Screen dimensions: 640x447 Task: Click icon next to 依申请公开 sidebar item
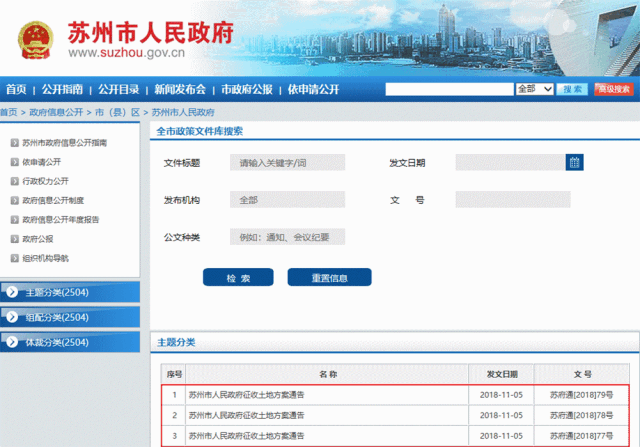click(13, 162)
